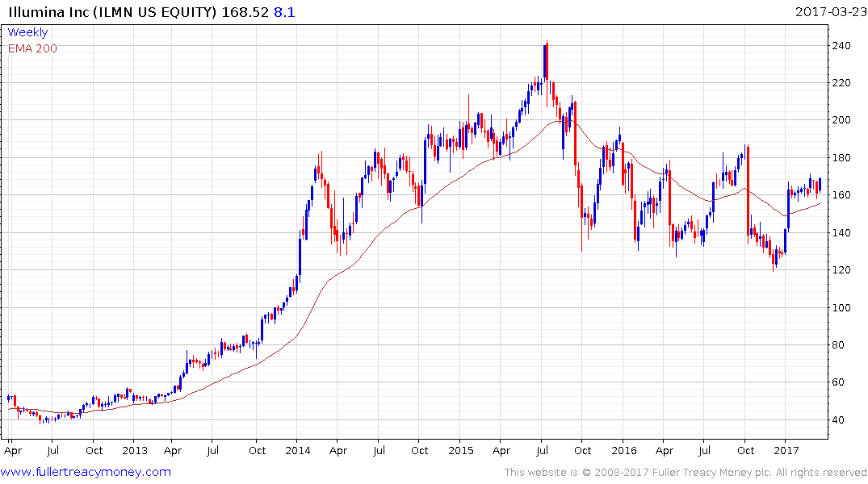This screenshot has height=484, width=868.
Task: Click the 'Weekly' interval label
Action: click(27, 32)
